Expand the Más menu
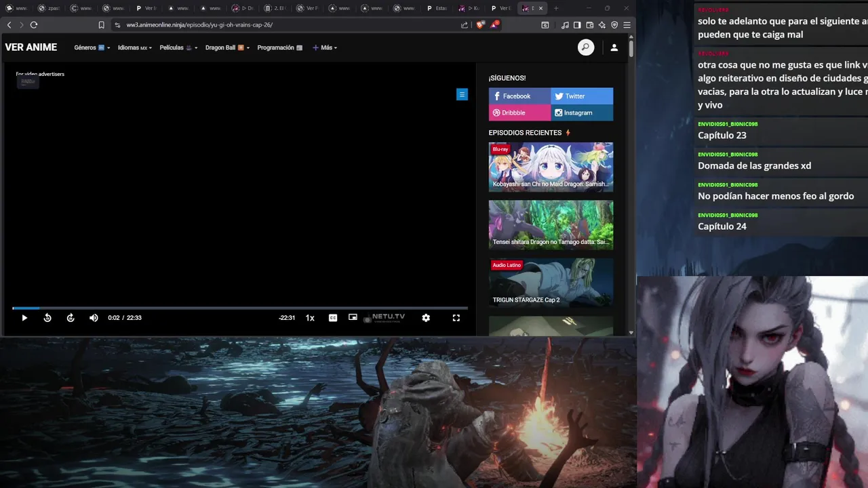Image resolution: width=868 pixels, height=488 pixels. tap(325, 47)
